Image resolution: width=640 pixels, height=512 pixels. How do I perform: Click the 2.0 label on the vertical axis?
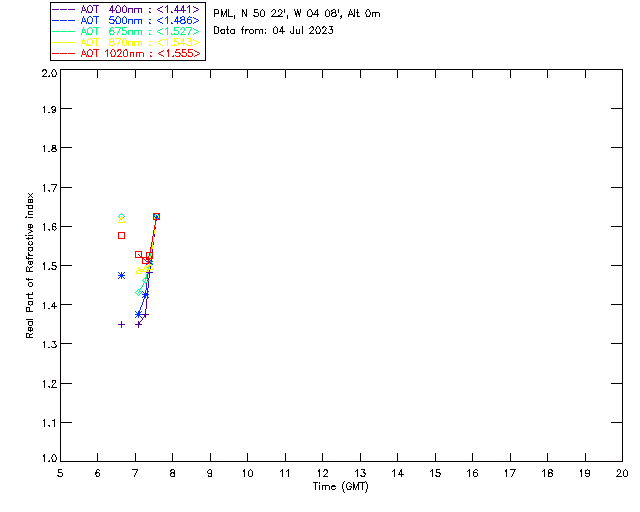(49, 73)
